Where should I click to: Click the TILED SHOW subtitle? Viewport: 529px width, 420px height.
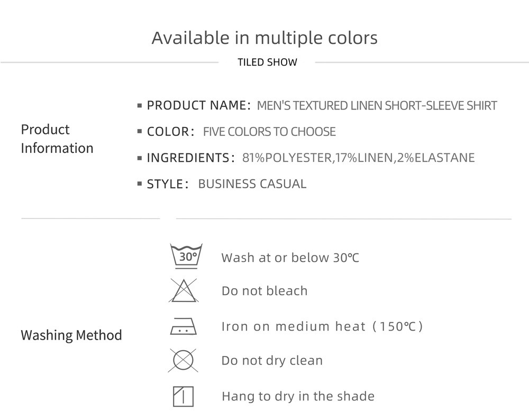[267, 62]
